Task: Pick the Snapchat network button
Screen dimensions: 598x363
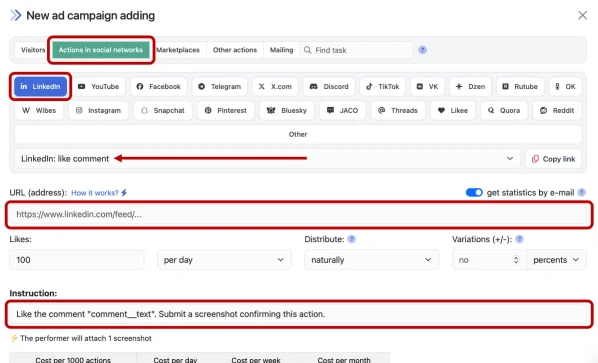Action: (163, 111)
